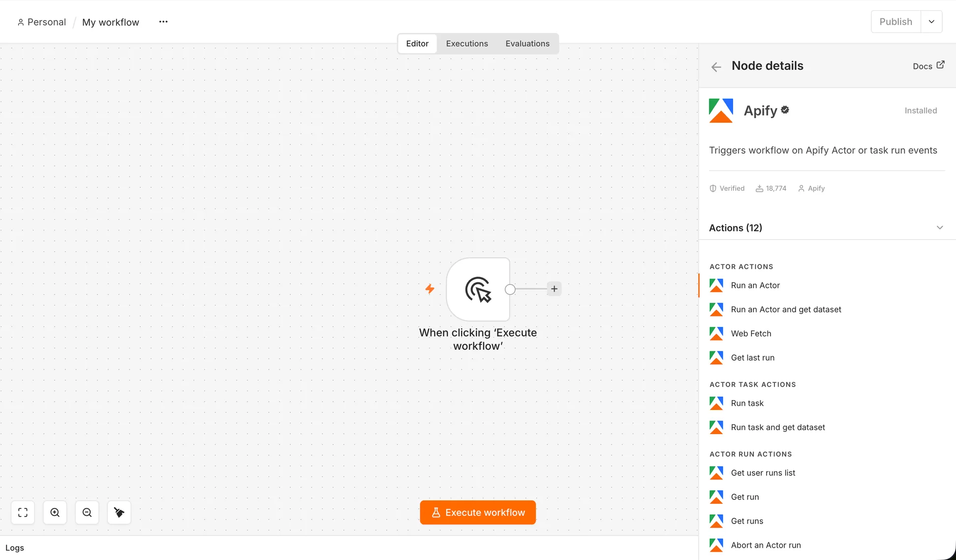Viewport: 956px width, 560px height.
Task: Add a node with the plus connector
Action: point(554,289)
